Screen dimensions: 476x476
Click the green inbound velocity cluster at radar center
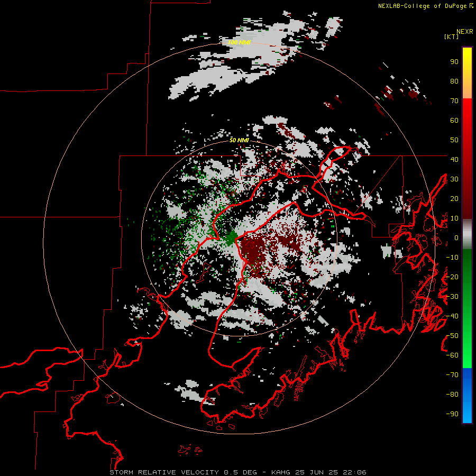232,237
